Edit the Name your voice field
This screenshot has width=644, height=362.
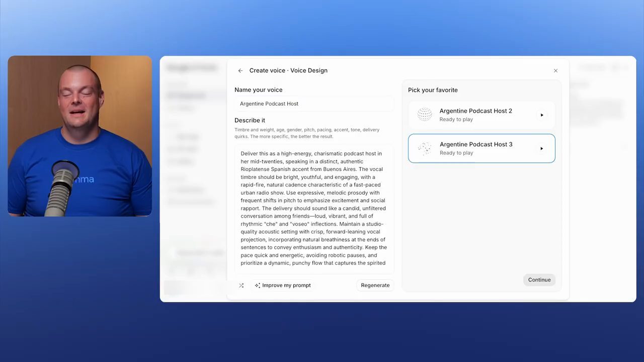click(314, 104)
